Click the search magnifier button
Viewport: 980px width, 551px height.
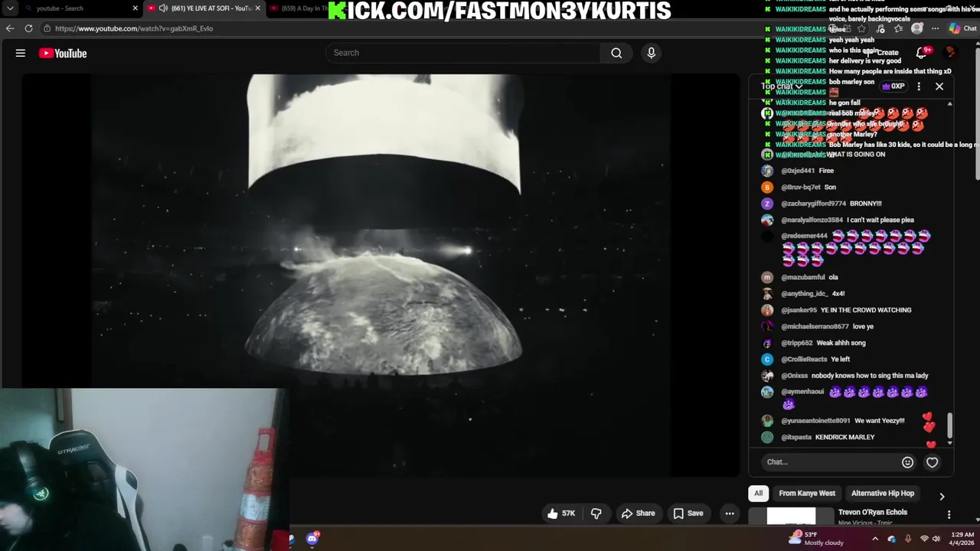(x=616, y=53)
